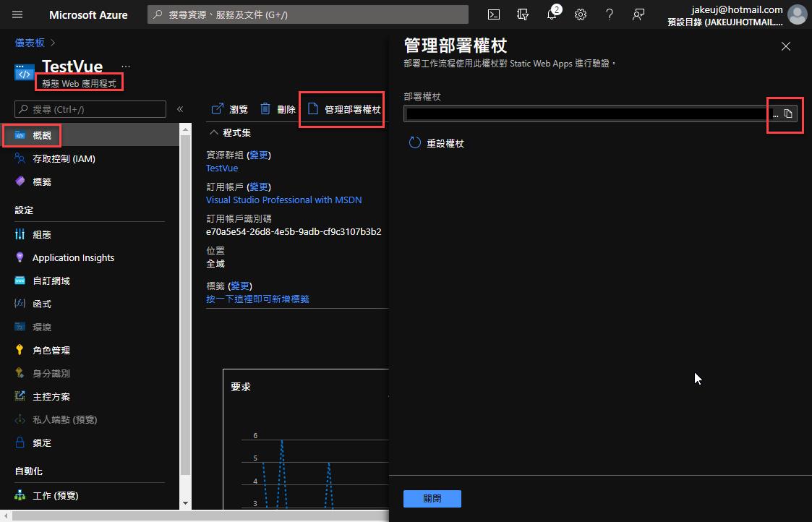Open the notifications bell

pos(552,14)
